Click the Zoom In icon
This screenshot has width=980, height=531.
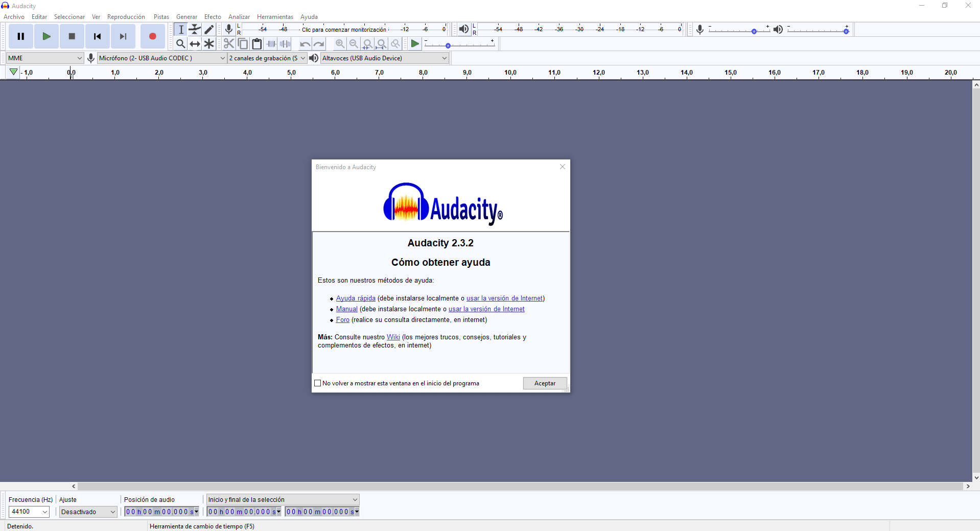340,44
